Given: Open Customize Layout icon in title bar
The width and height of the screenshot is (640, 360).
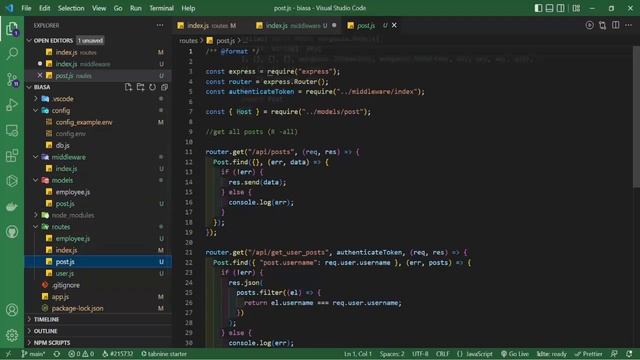Looking at the screenshot, I should click(x=576, y=8).
